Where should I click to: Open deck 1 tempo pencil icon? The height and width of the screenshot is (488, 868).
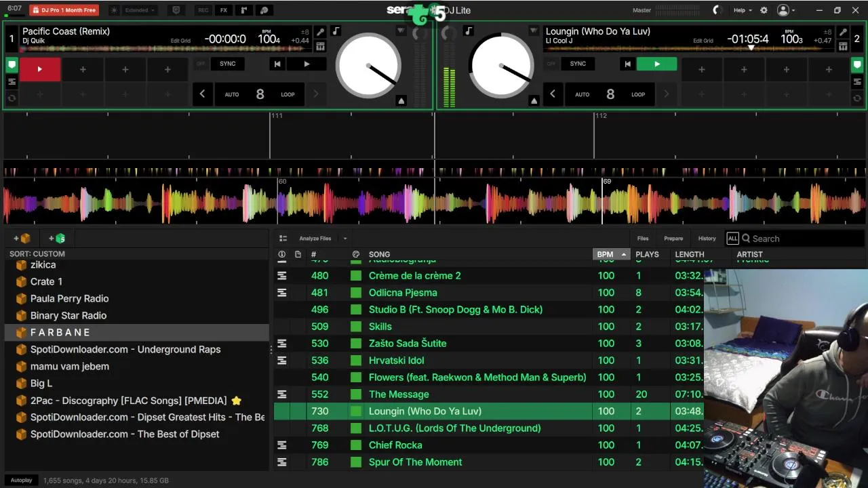[320, 33]
